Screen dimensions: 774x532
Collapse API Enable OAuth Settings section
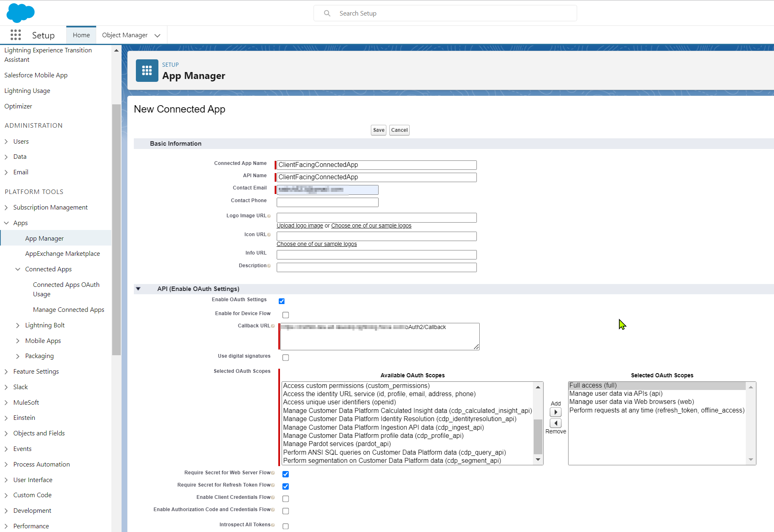(138, 289)
